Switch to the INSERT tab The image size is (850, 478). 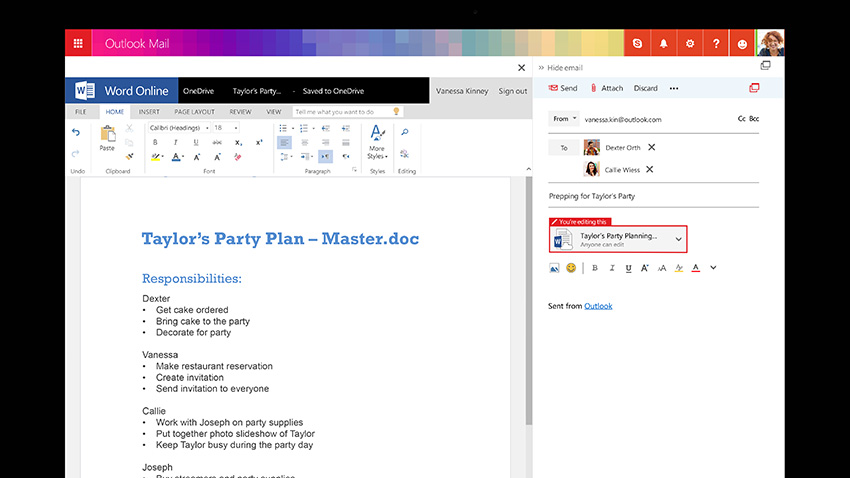pyautogui.click(x=149, y=112)
